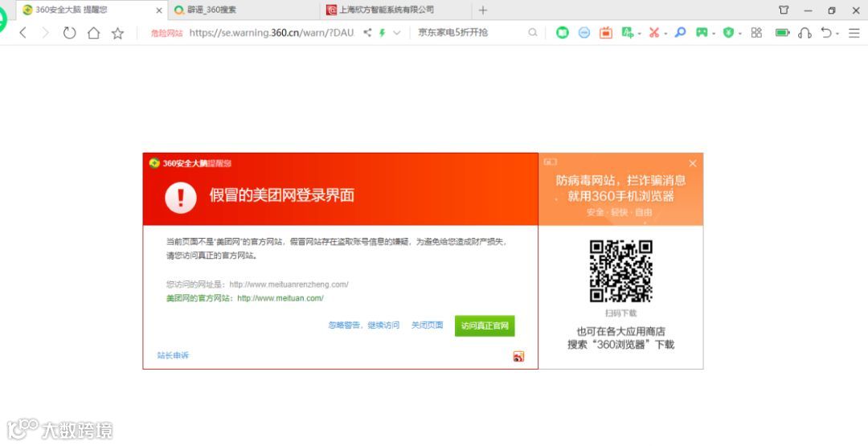Click the green 访问真正官网 button
This screenshot has width=868, height=446.
click(x=485, y=326)
